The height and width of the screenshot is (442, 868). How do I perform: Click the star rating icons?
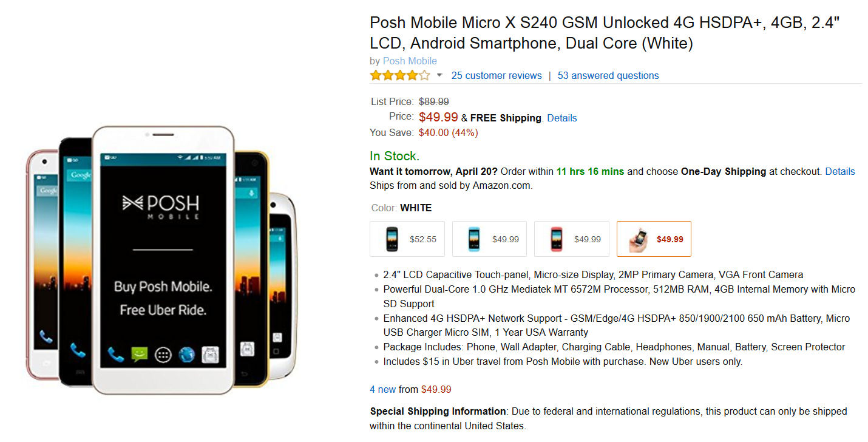coord(400,75)
